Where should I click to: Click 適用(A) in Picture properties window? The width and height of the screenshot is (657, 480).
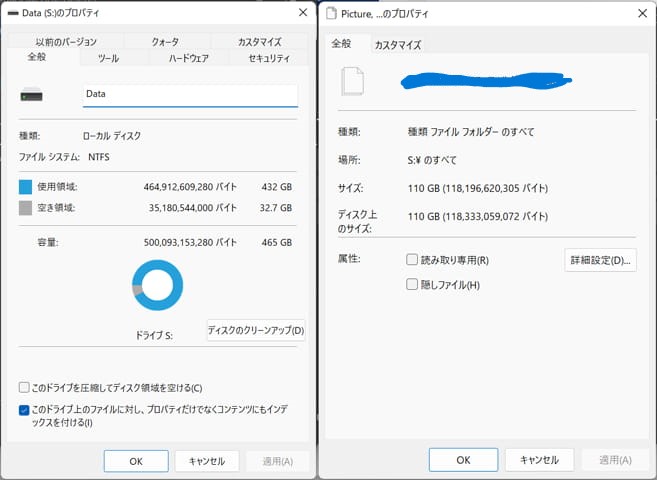tap(616, 460)
